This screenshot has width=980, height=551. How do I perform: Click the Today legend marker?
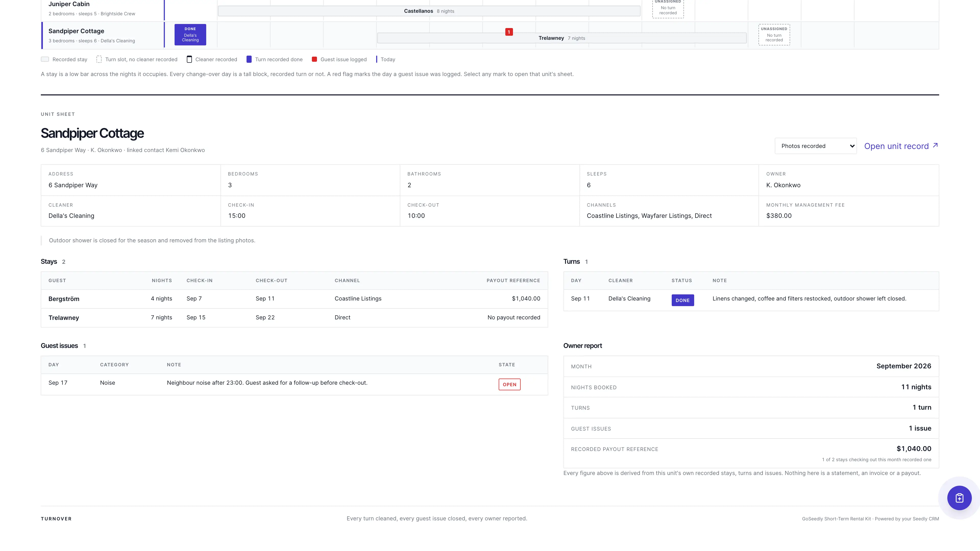point(377,59)
